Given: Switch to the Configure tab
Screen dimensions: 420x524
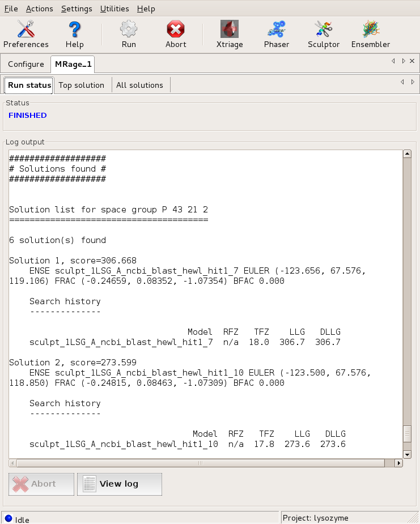Looking at the screenshot, I should tap(26, 64).
